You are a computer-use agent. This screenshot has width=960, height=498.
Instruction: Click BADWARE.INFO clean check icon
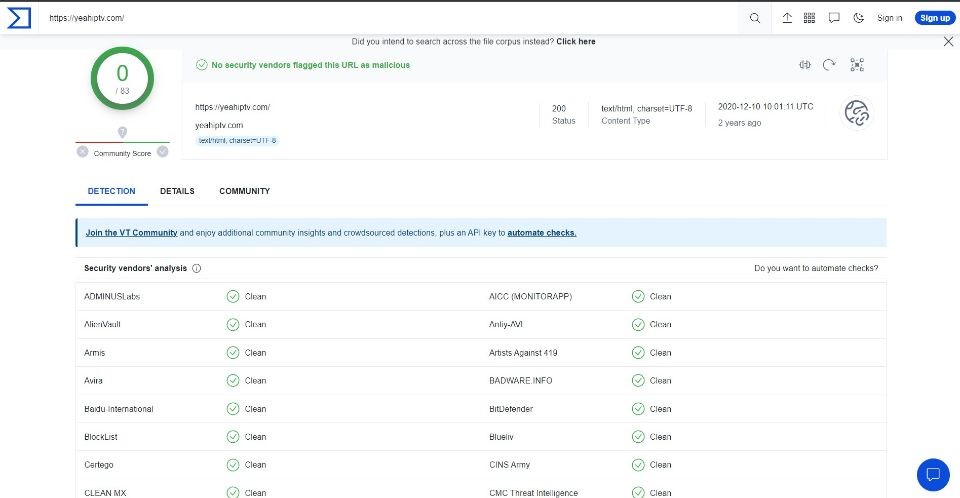click(x=638, y=380)
